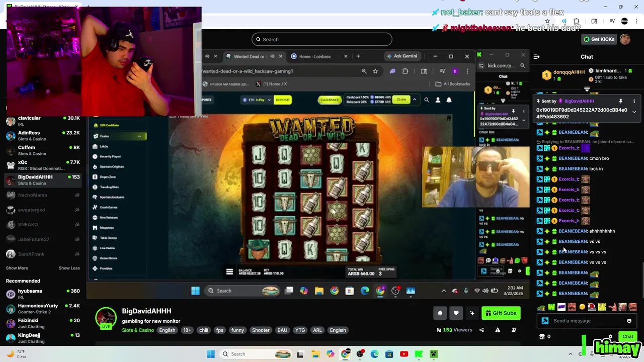
Task: Open KingDeejj recommended channel
Action: click(x=43, y=338)
